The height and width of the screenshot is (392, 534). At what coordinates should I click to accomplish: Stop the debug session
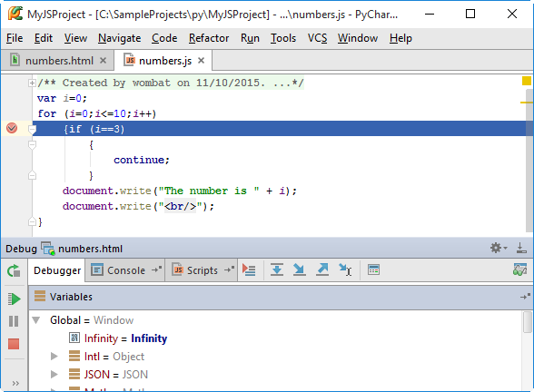click(14, 344)
